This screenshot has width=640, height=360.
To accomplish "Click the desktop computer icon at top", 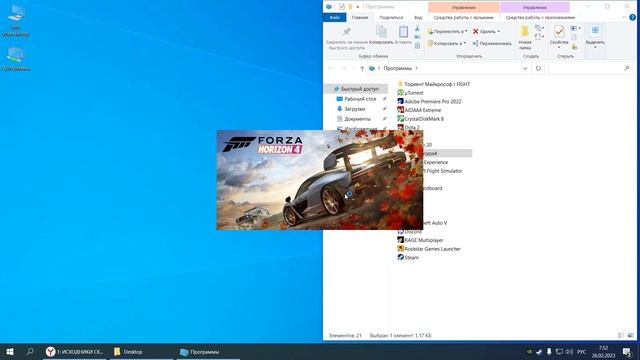I will click(x=16, y=13).
